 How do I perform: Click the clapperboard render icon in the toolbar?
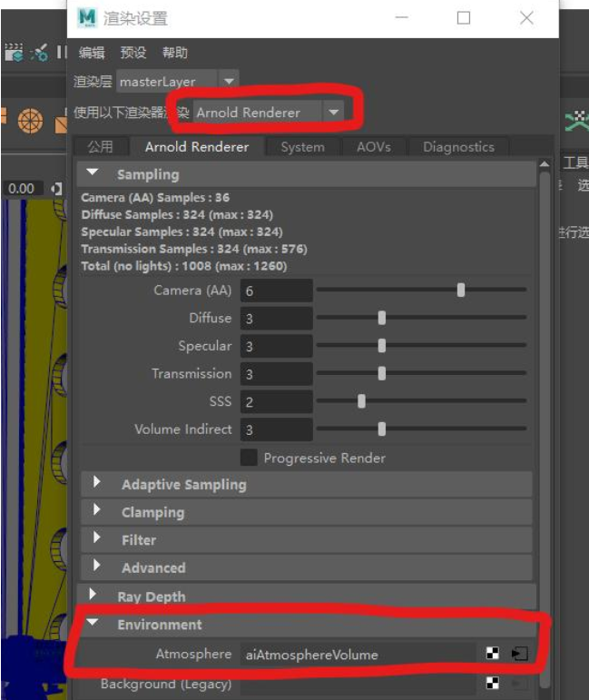14,53
